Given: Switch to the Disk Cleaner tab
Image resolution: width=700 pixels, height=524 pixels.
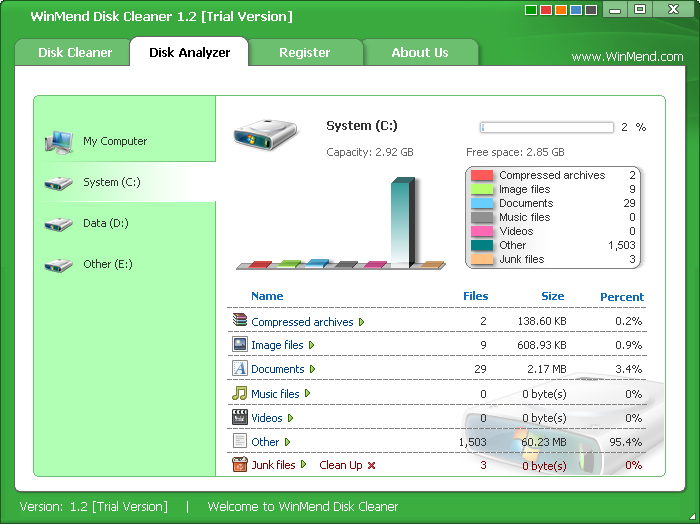Looking at the screenshot, I should point(73,53).
